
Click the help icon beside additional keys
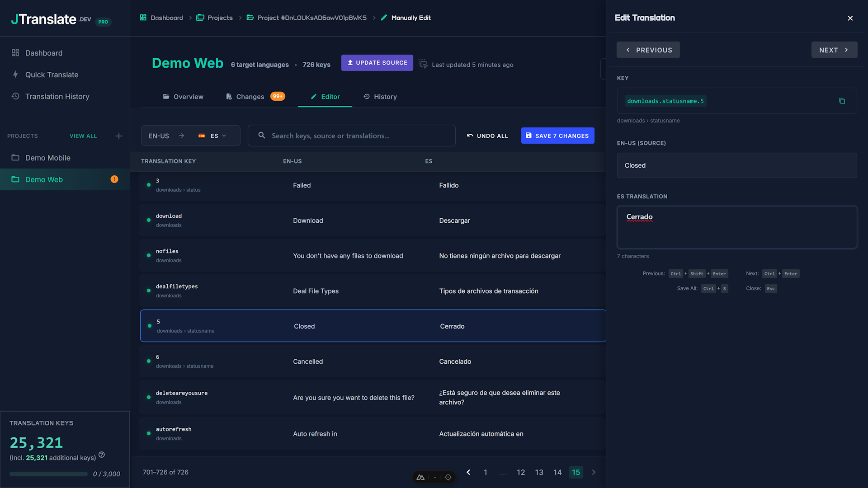coord(102,455)
